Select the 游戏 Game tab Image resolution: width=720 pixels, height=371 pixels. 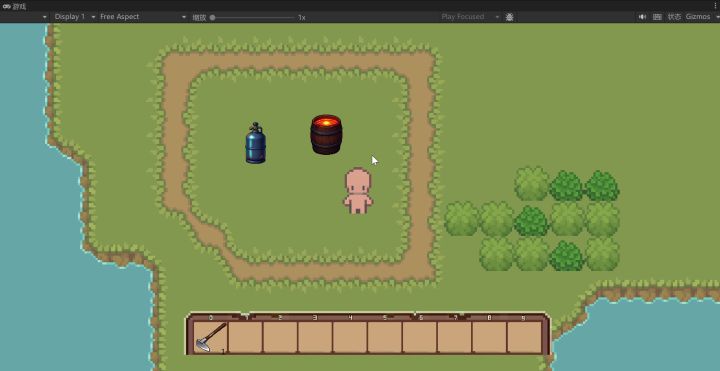pos(14,6)
